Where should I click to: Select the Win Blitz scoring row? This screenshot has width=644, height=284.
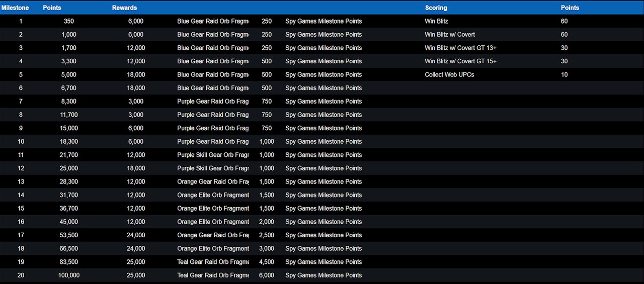436,21
